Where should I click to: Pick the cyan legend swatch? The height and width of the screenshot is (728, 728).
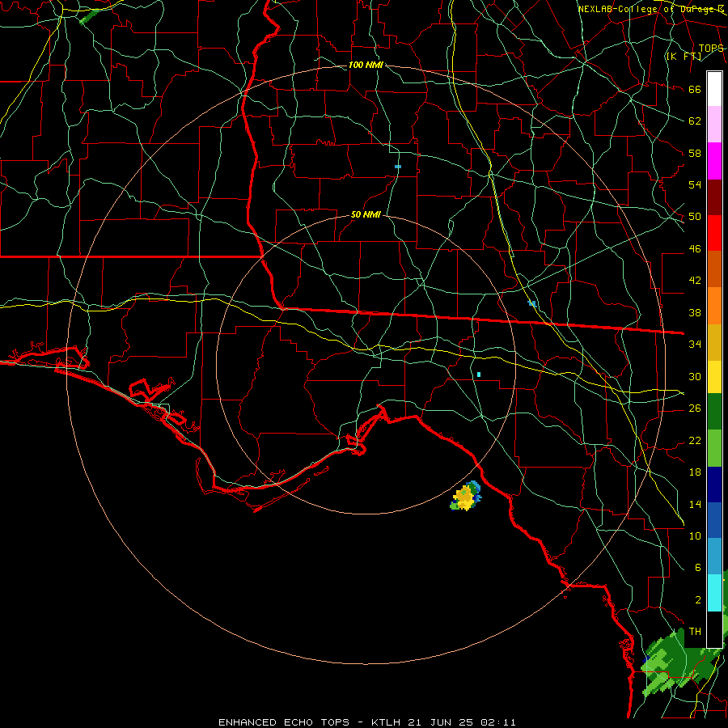(714, 593)
